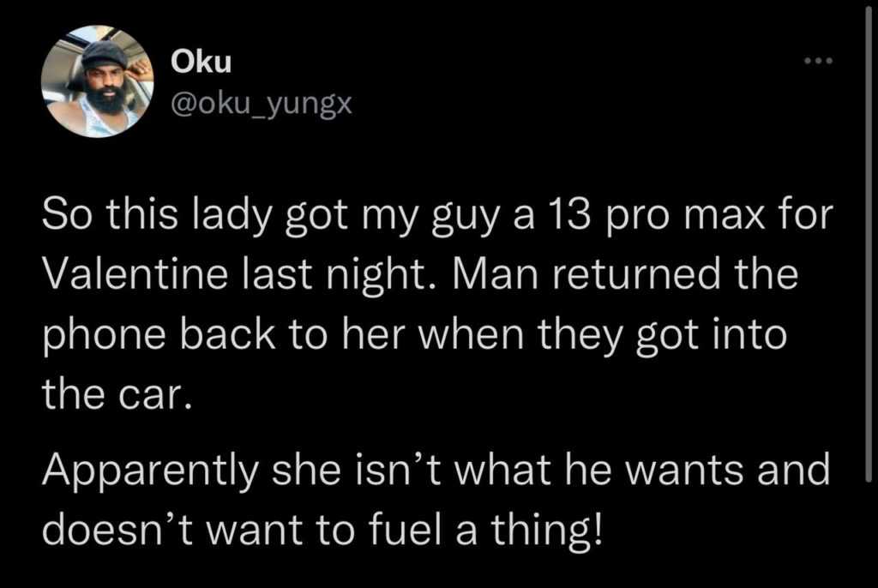The width and height of the screenshot is (878, 588).
Task: Click Oku's profile picture
Action: coord(96,84)
